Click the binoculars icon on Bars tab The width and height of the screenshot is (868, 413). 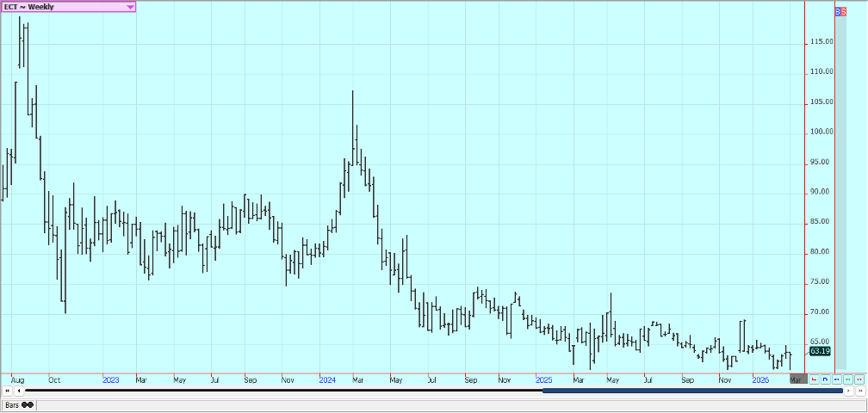pos(28,404)
